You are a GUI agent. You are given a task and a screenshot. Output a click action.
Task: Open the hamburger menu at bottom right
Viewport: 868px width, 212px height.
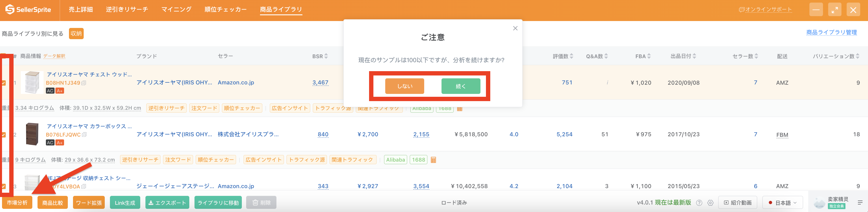860,202
